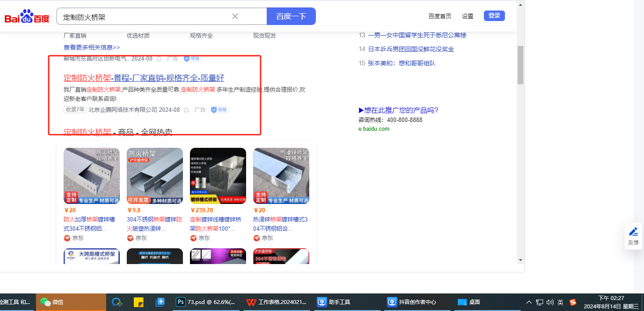Open product thumbnail for ¥239.78 镀锌槽式桥架

pos(218,176)
